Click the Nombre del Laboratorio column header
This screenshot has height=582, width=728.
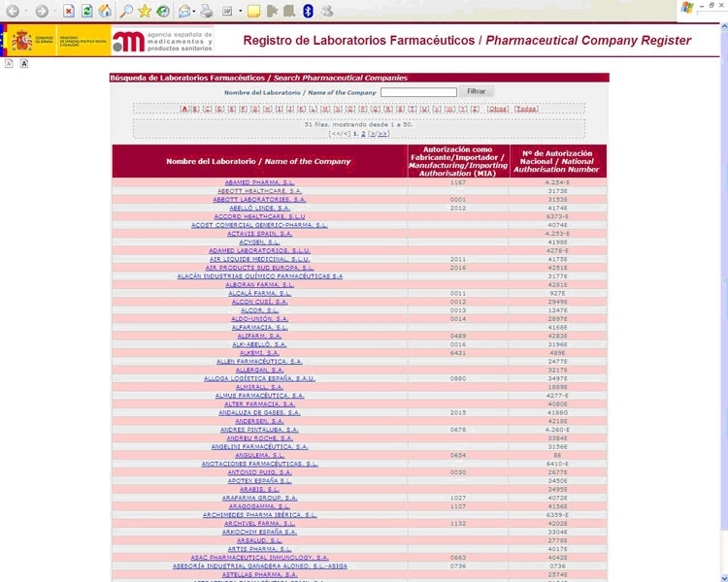[258, 161]
